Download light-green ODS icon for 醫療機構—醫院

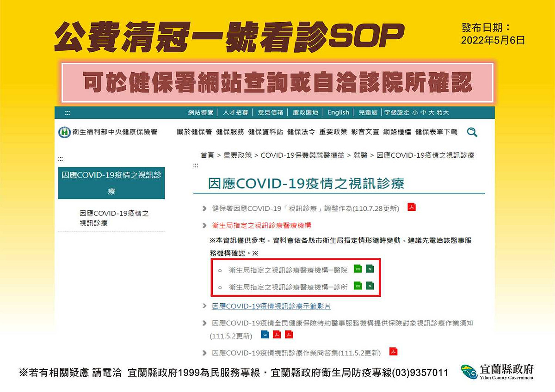(x=358, y=269)
